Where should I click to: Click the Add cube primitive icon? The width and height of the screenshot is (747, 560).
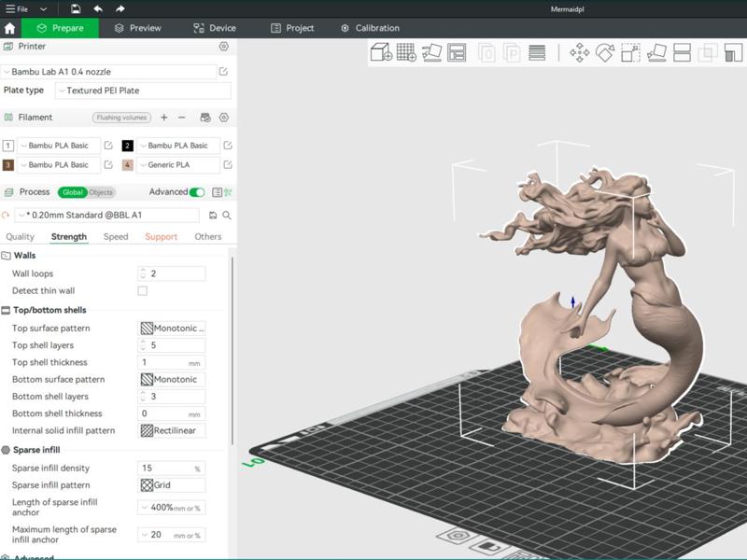pos(381,52)
